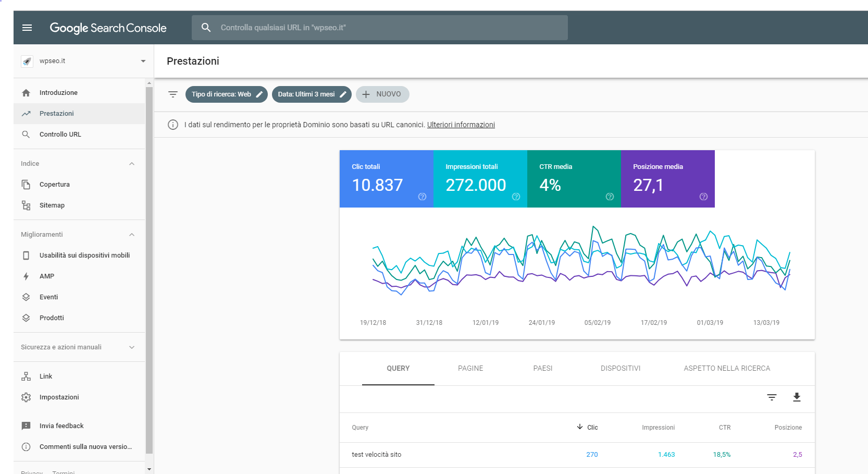Select Sitemap in the sidebar
The height and width of the screenshot is (474, 868).
click(x=52, y=205)
